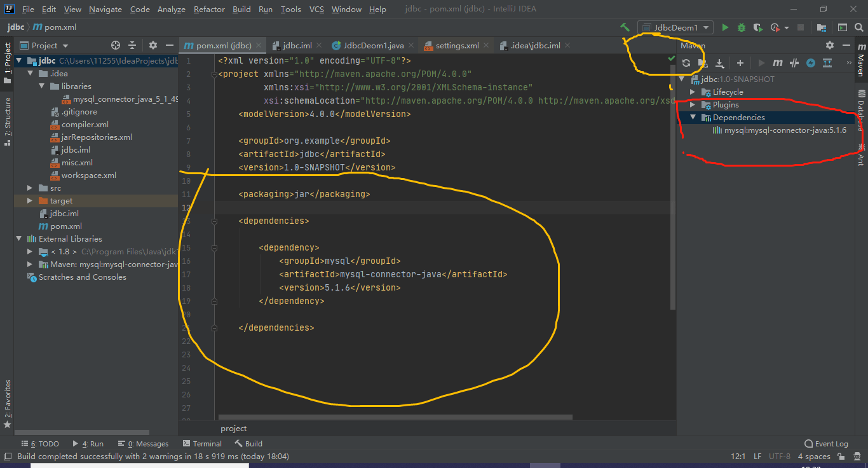Run JdbcDeom1 with the green play icon
868x468 pixels.
[725, 27]
